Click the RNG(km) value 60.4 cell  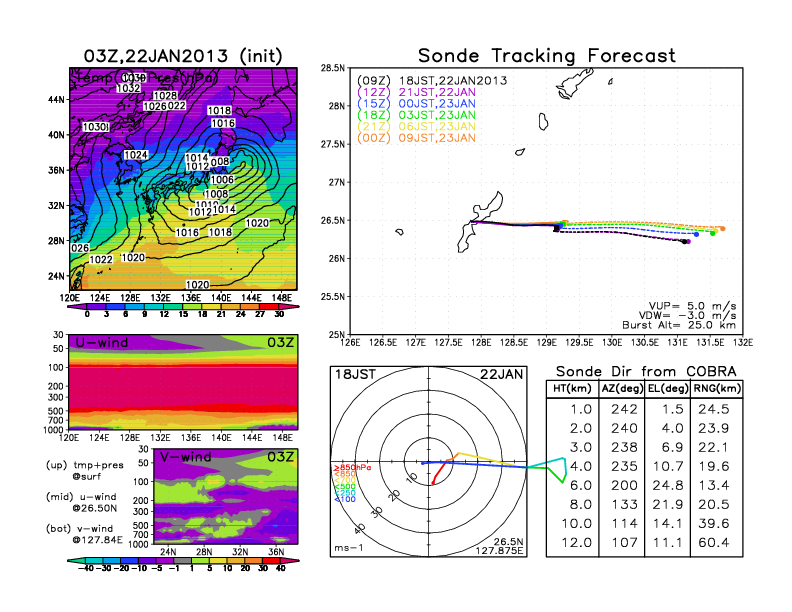coord(715,543)
